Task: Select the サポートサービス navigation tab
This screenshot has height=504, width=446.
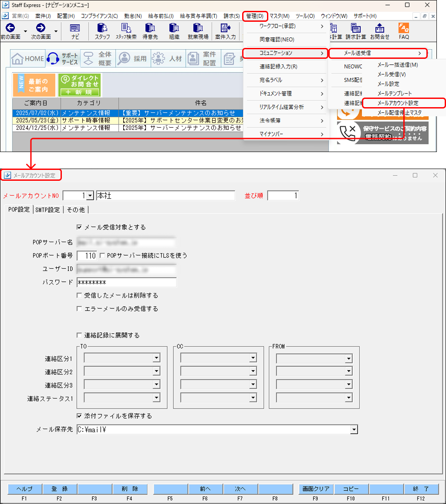Action: pos(63,58)
